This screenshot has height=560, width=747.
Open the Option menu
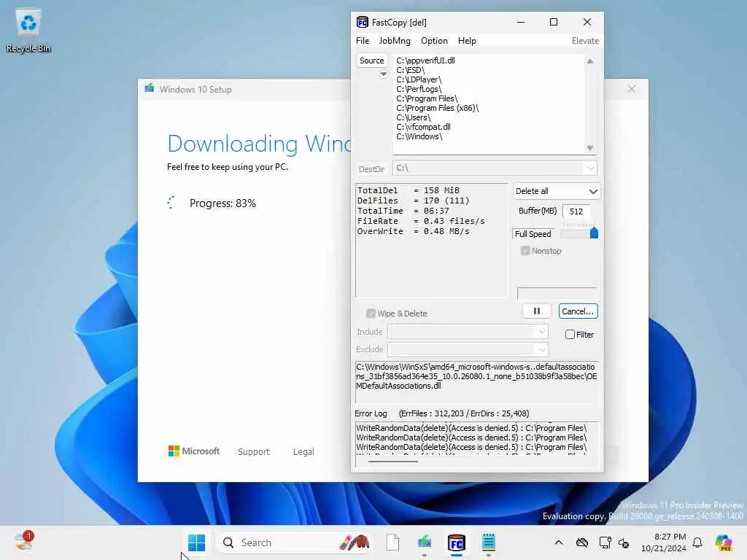coord(434,41)
